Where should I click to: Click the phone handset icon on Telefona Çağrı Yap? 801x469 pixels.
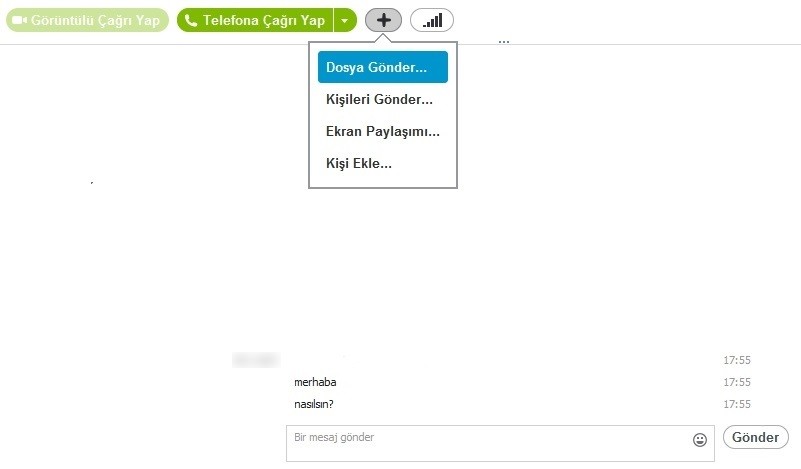(x=191, y=20)
